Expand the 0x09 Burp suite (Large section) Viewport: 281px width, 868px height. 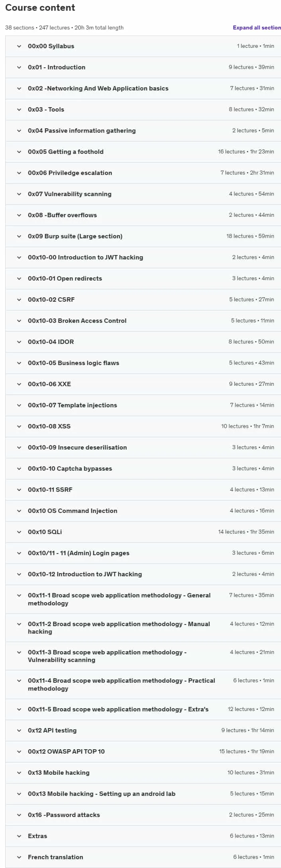143,236
